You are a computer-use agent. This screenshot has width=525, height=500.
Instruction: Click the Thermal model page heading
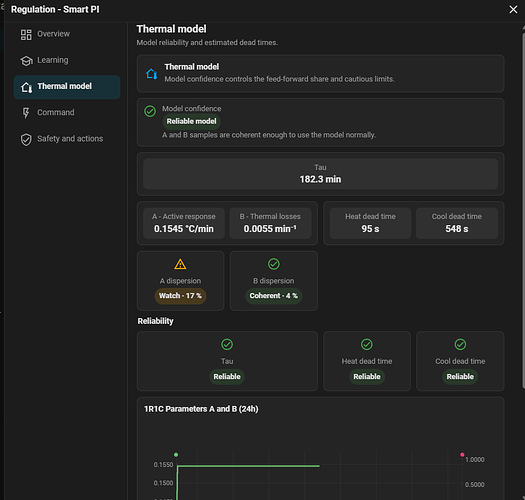(171, 29)
